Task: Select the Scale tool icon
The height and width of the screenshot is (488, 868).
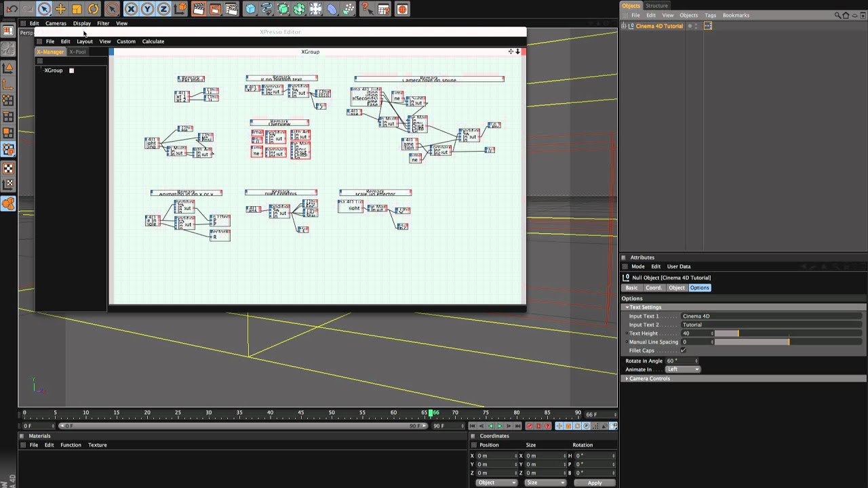Action: (x=77, y=9)
